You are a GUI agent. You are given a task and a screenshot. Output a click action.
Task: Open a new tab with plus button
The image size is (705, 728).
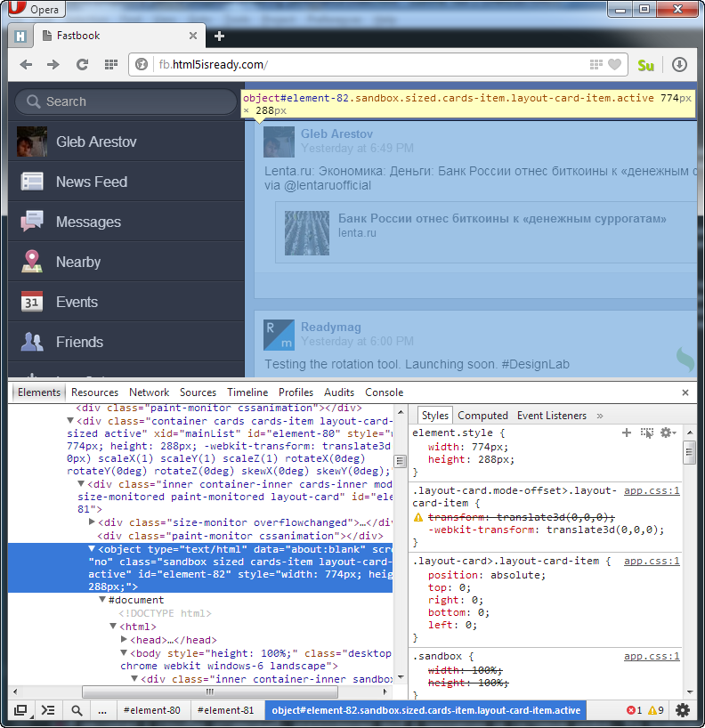point(219,36)
